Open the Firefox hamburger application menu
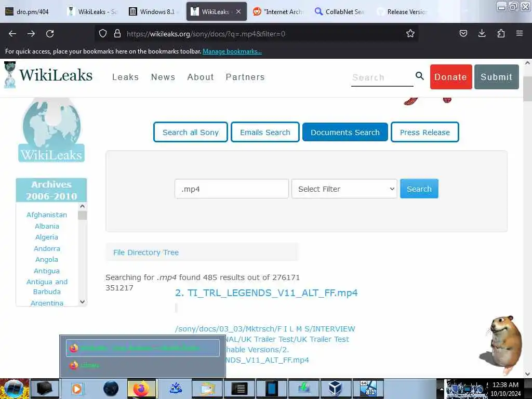Viewport: 532px width, 399px height. (520, 33)
